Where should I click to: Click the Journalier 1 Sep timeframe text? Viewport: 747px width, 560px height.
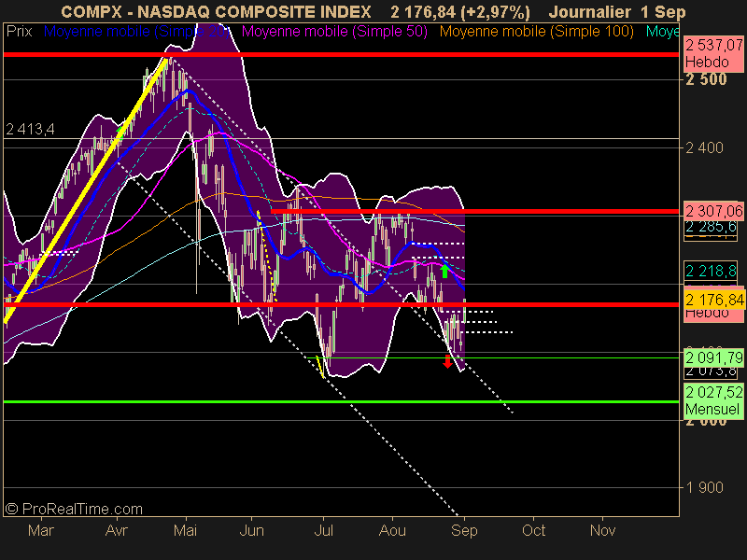pos(617,12)
